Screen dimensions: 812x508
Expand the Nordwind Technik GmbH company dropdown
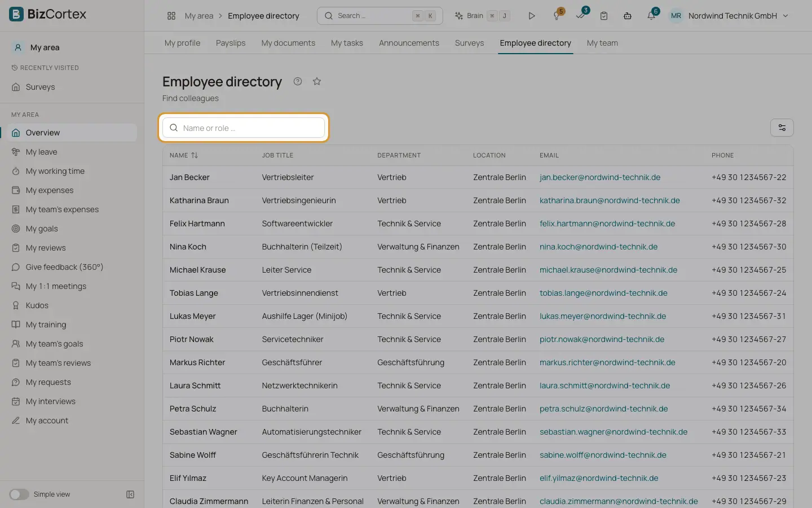click(x=785, y=16)
